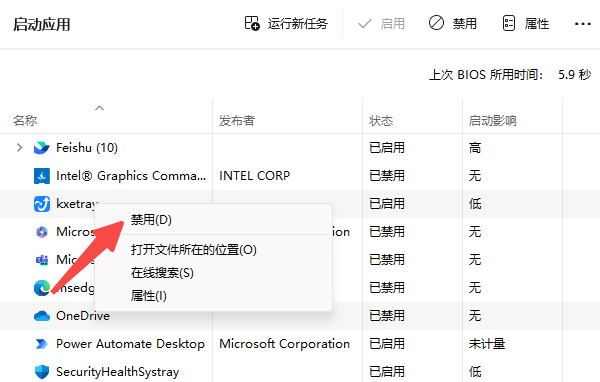The width and height of the screenshot is (600, 382).
Task: Click 已启用 status in Feishu row
Action: click(x=386, y=148)
